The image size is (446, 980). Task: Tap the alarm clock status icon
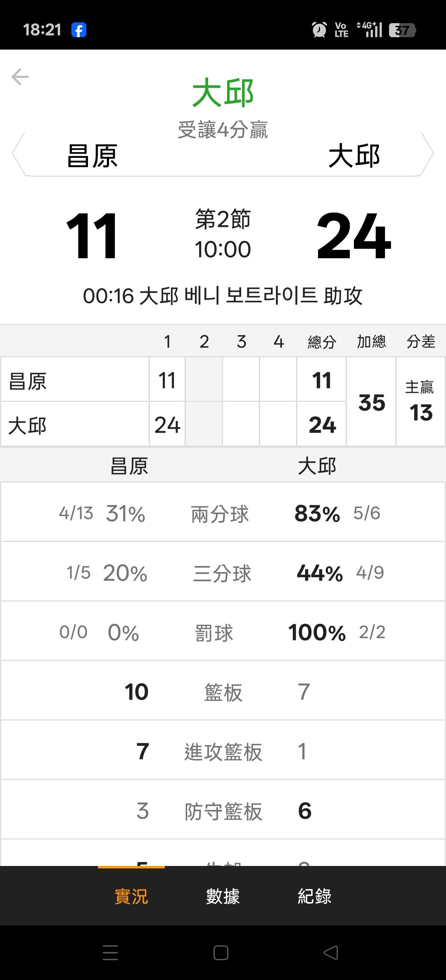pos(319,30)
